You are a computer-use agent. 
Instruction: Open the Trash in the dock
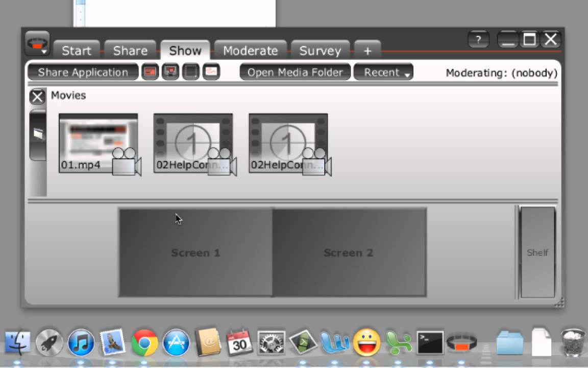click(573, 342)
